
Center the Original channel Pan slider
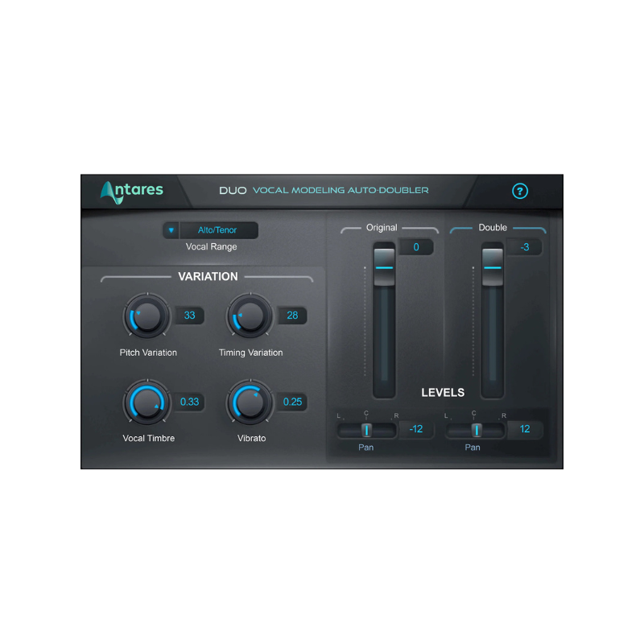367,429
